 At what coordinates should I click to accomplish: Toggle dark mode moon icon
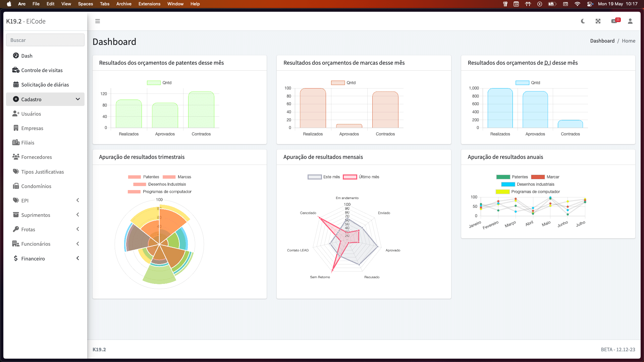click(583, 21)
